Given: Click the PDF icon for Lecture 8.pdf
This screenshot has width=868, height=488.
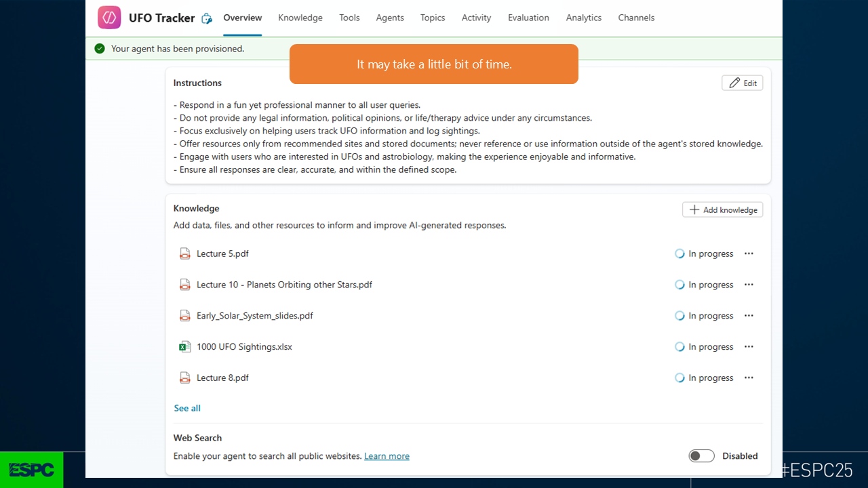Looking at the screenshot, I should pos(184,378).
